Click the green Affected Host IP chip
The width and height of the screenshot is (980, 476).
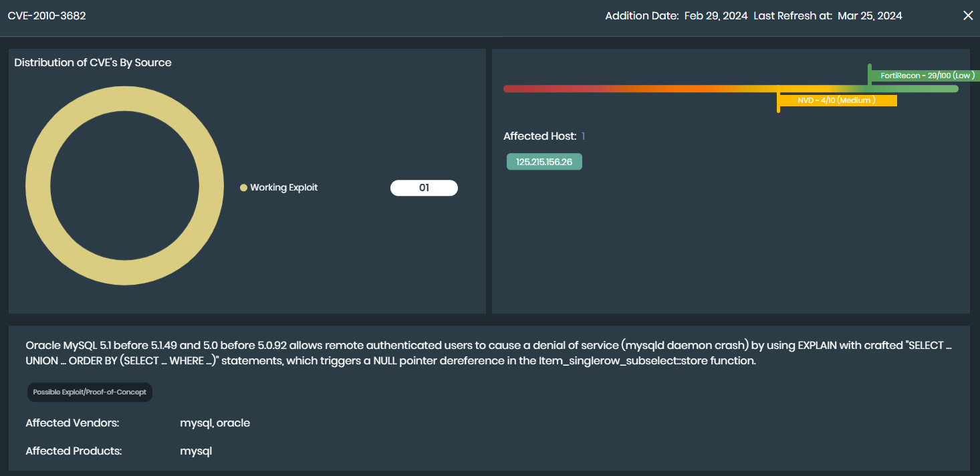click(x=544, y=161)
